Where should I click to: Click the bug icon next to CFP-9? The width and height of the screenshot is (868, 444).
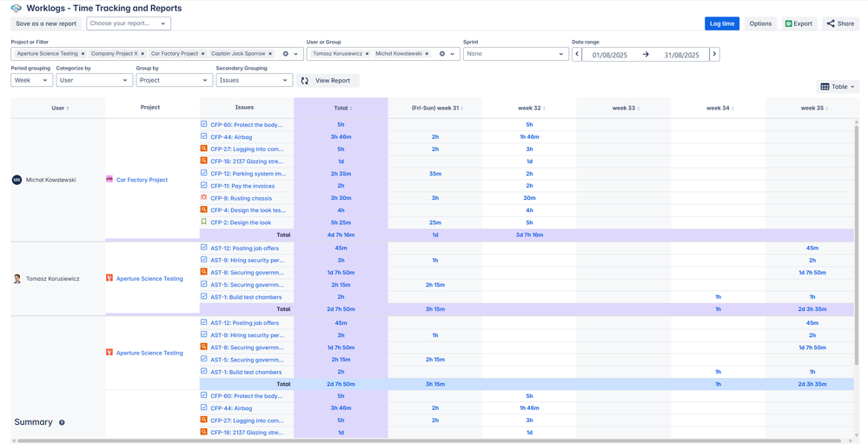pos(204,198)
